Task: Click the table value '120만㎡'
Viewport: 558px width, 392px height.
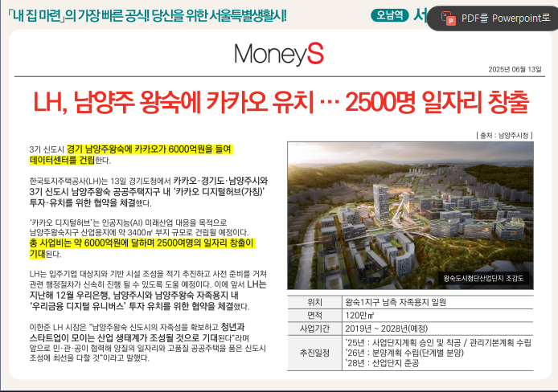Action: pyautogui.click(x=359, y=315)
